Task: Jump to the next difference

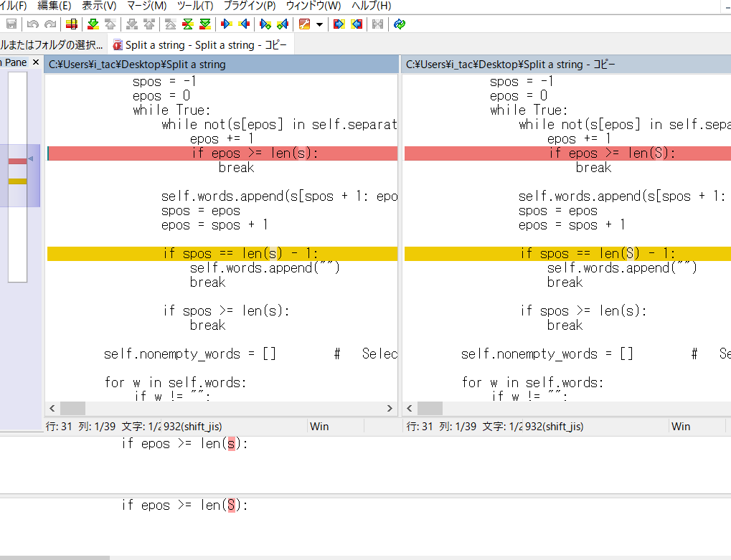Action: 93,24
